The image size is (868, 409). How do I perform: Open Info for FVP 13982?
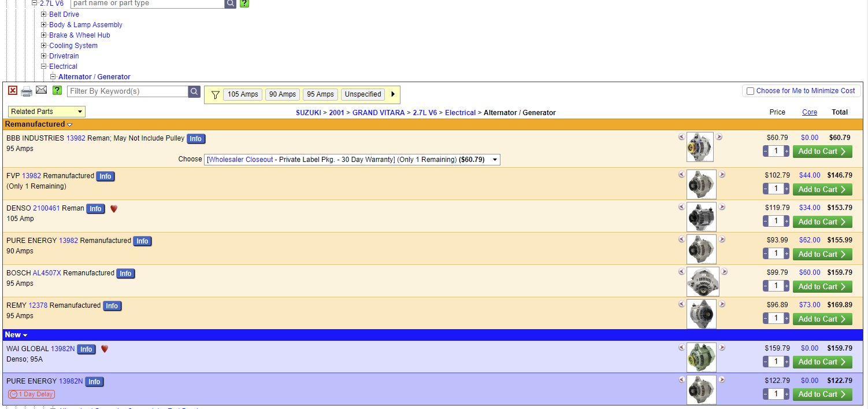coord(105,176)
